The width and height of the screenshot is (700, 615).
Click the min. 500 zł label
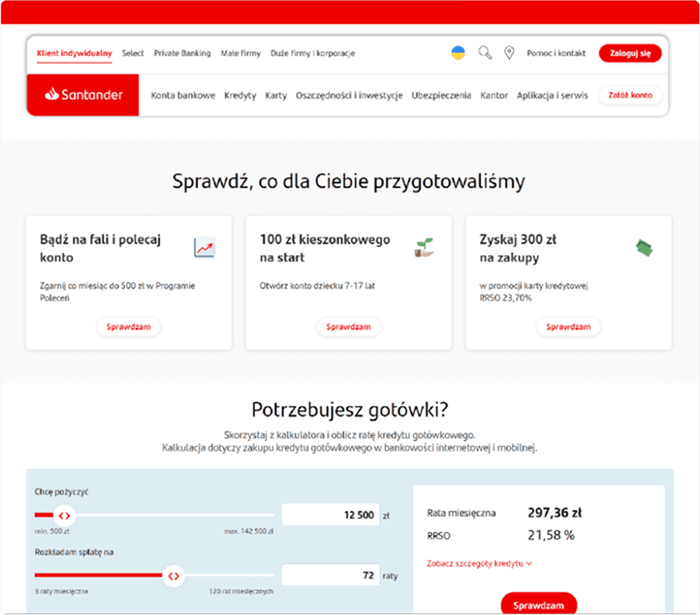click(52, 531)
